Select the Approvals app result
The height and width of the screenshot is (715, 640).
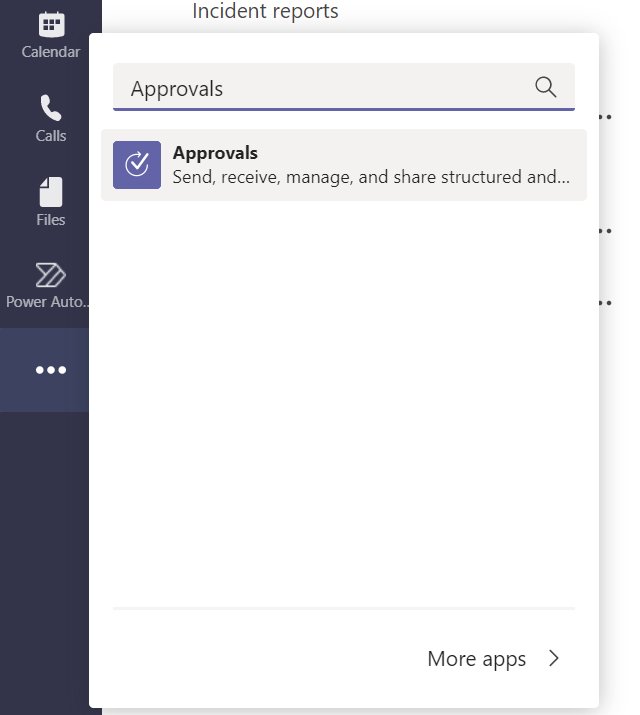point(344,165)
